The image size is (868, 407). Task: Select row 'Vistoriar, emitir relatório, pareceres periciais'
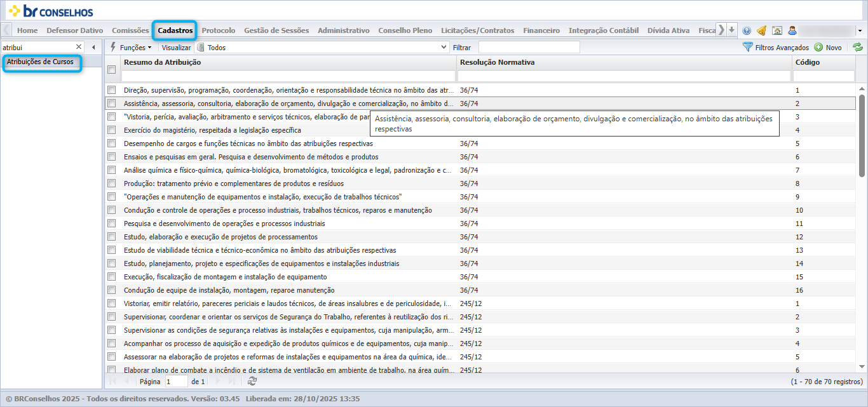480,304
